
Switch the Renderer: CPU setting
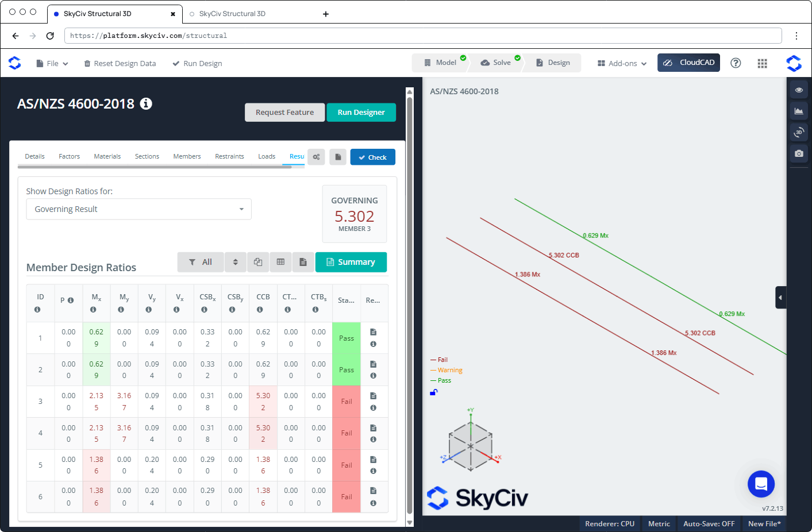tap(610, 524)
